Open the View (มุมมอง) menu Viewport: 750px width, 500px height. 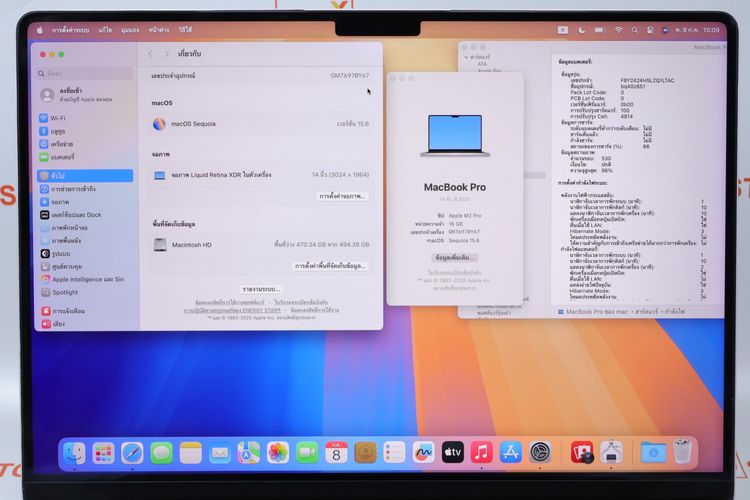[130, 30]
